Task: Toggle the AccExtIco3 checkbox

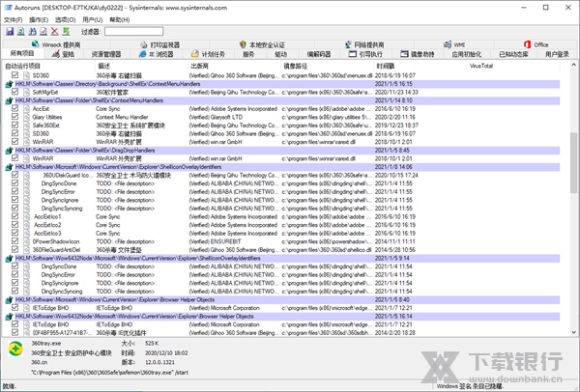Action: point(14,233)
